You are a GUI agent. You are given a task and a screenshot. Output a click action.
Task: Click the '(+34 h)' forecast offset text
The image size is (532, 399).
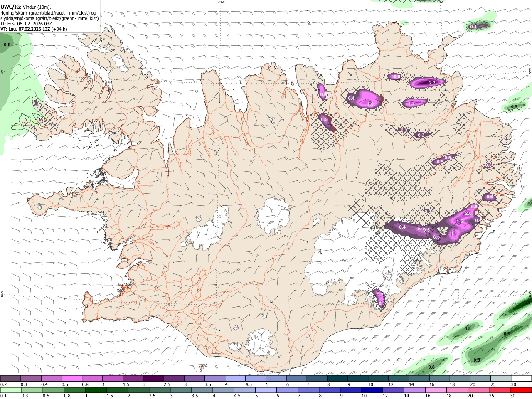59,29
